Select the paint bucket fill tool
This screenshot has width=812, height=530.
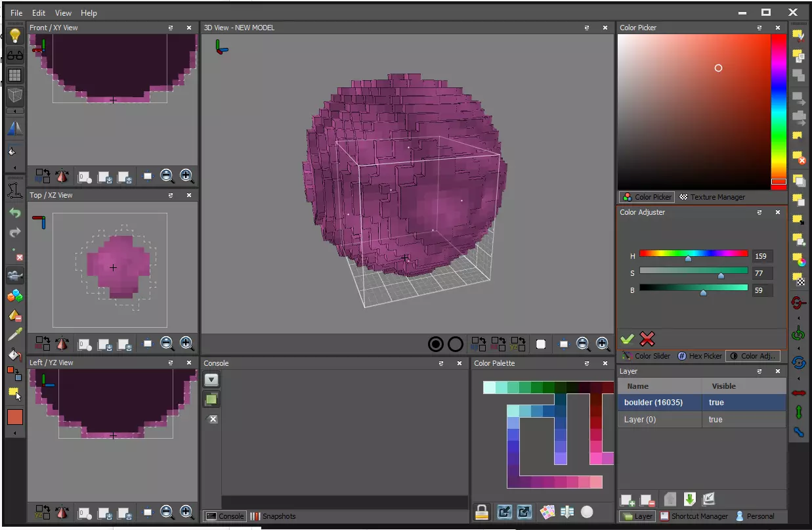[14, 355]
